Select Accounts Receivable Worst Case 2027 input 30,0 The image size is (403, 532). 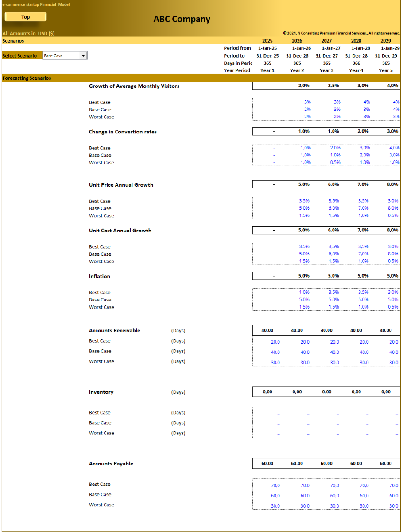pyautogui.click(x=334, y=363)
